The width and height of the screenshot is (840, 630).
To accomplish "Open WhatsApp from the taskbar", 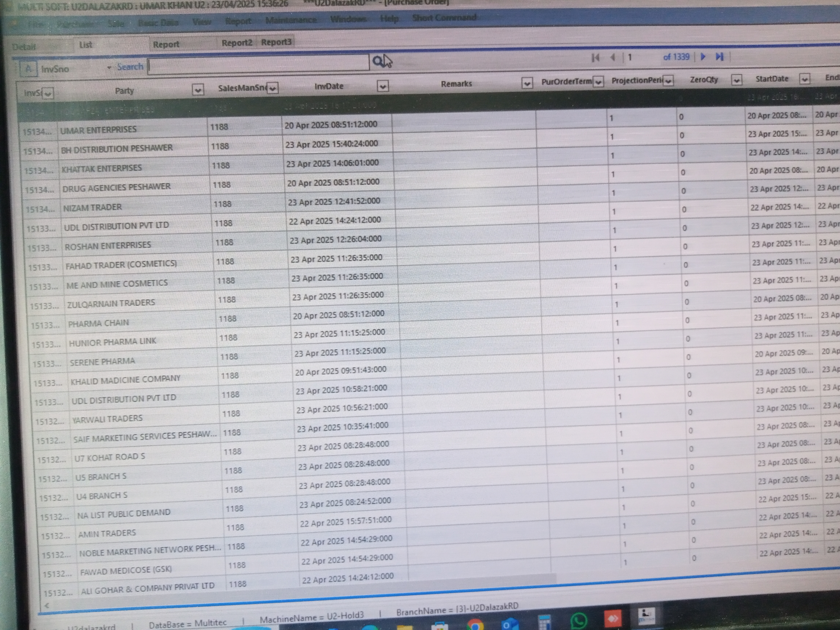I will tap(579, 621).
